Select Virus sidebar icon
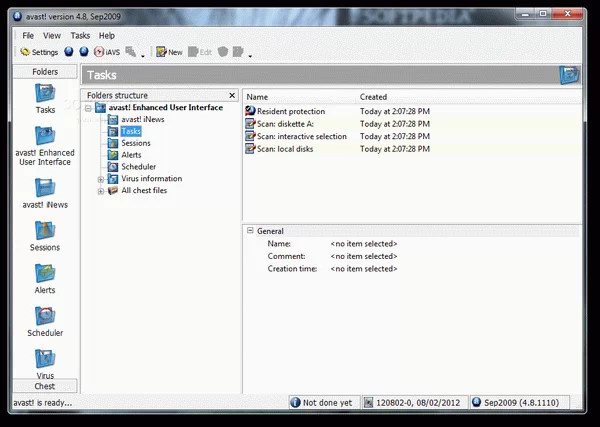Viewport: 600px width, 427px height. tap(45, 363)
